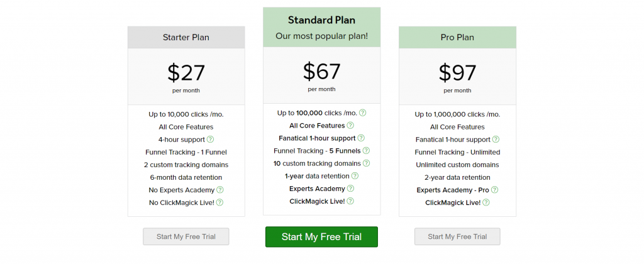Start free trial for Pro Plan
This screenshot has width=644, height=264.
click(x=457, y=236)
